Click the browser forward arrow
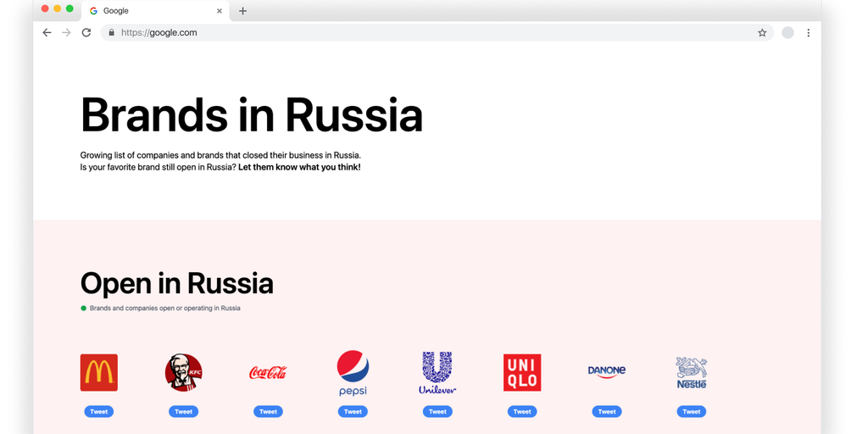The image size is (868, 434). point(66,33)
